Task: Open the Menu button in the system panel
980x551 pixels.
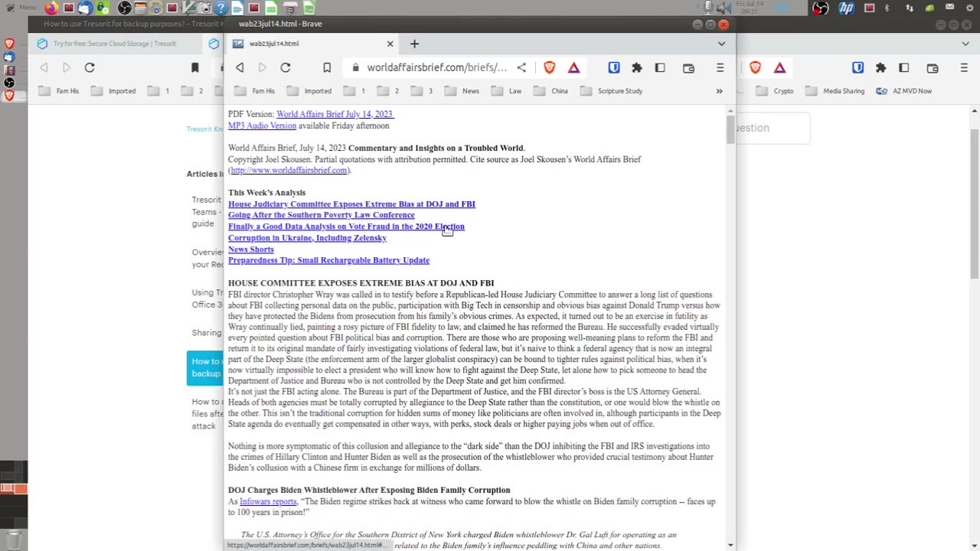Action: pos(21,8)
